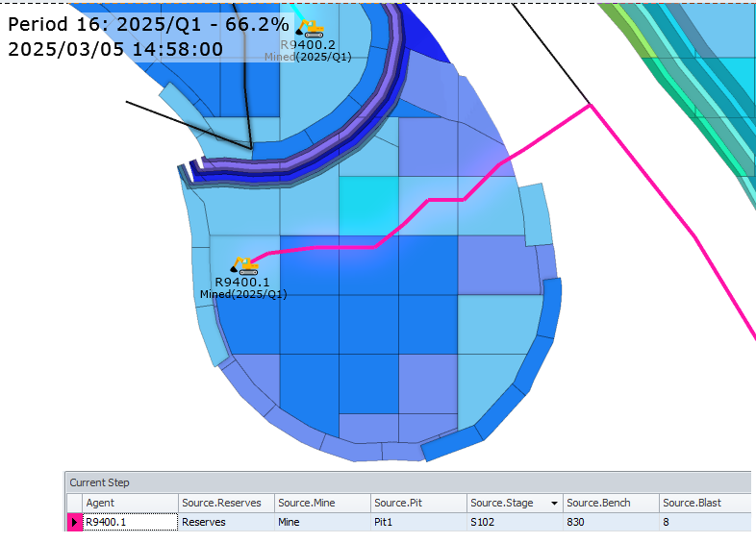The width and height of the screenshot is (756, 543).
Task: Select the bright cyan mining block
Action: (x=369, y=206)
